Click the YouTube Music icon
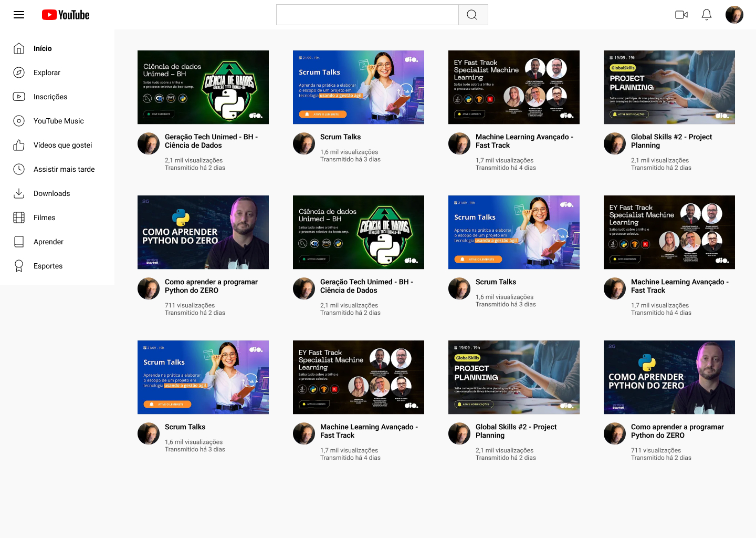The height and width of the screenshot is (538, 756). click(19, 121)
